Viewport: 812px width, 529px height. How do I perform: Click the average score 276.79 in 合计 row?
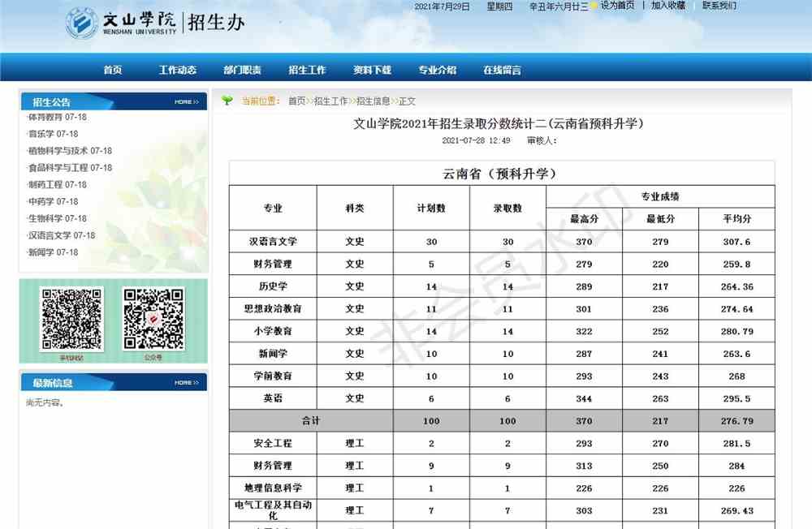click(x=737, y=421)
